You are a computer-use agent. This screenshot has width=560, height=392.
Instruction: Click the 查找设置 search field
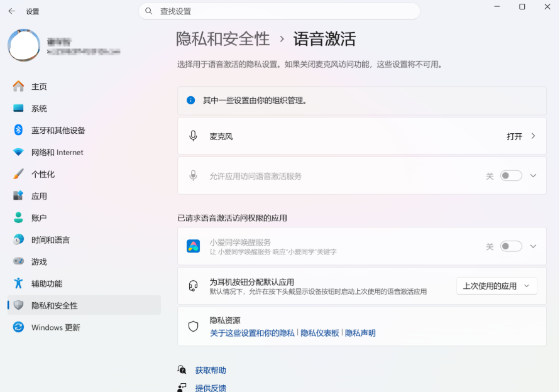pyautogui.click(x=279, y=11)
